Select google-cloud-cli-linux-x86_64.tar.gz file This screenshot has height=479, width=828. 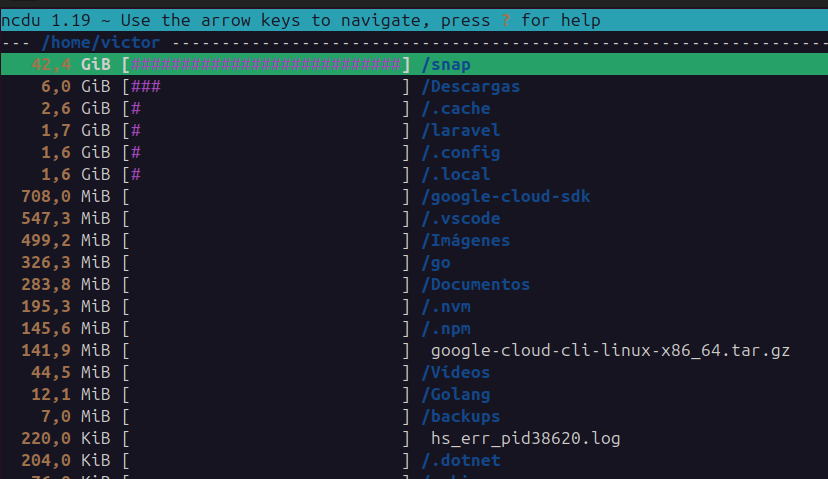pos(610,351)
